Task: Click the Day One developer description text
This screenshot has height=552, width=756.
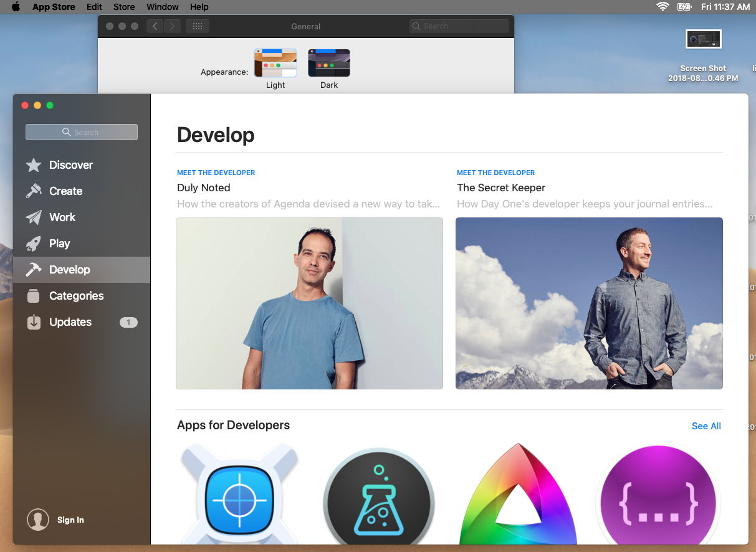Action: point(585,204)
